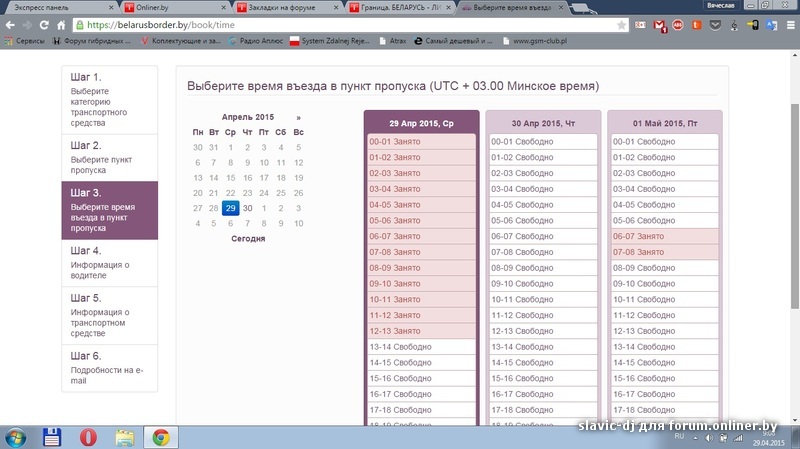Image resolution: width=800 pixels, height=449 pixels.
Task: Switch to the Экспресс панель tab
Action: pos(58,8)
